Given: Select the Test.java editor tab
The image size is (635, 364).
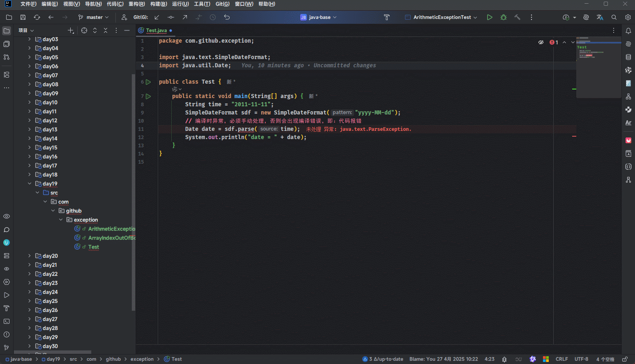Looking at the screenshot, I should tap(156, 30).
